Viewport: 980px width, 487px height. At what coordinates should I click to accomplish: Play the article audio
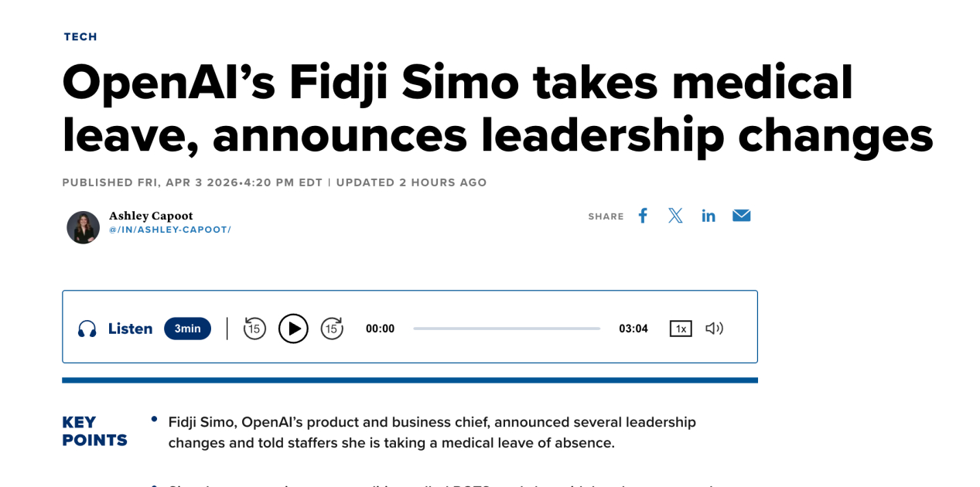pyautogui.click(x=293, y=329)
